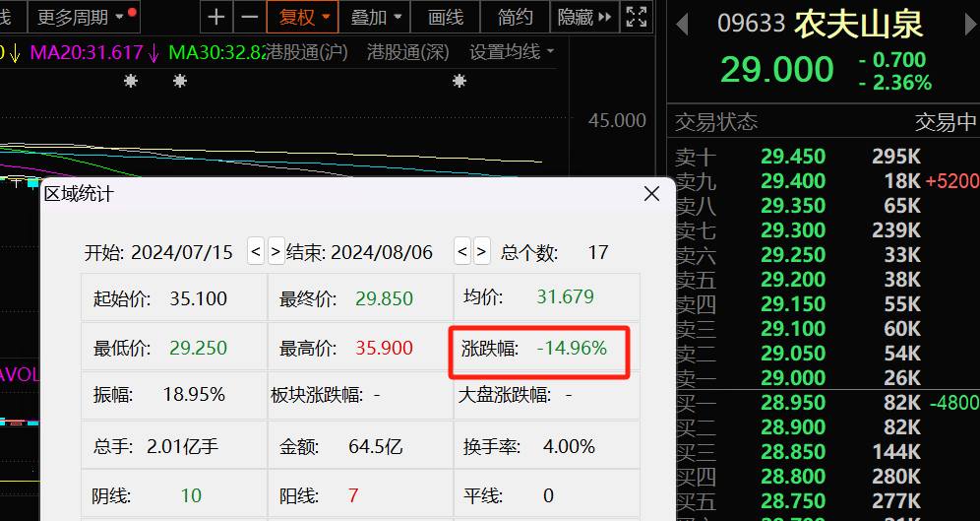Screen dimensions: 980x521
Task: Click the 买五 28.750 order row
Action: click(x=827, y=501)
